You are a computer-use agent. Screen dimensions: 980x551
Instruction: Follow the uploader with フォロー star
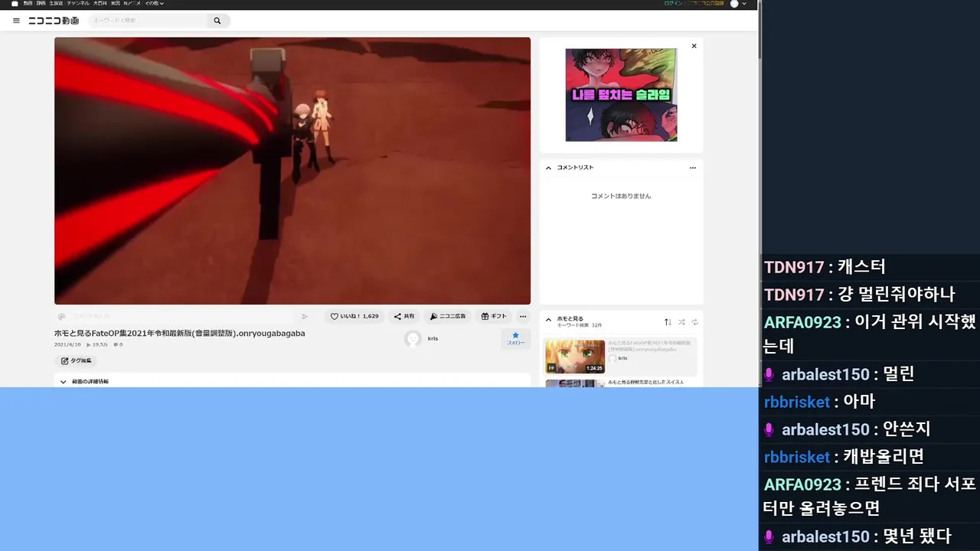pos(515,338)
